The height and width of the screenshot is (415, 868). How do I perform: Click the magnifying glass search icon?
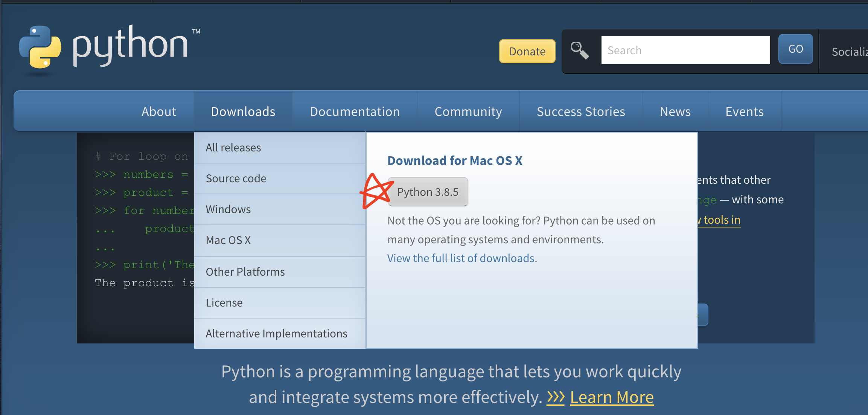[580, 50]
